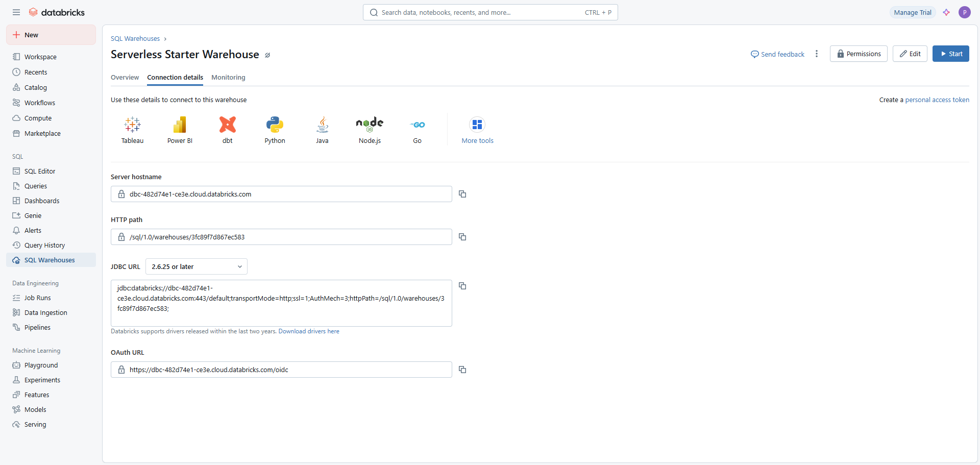This screenshot has height=465, width=980.
Task: Open the kebab more options menu
Action: [x=817, y=54]
